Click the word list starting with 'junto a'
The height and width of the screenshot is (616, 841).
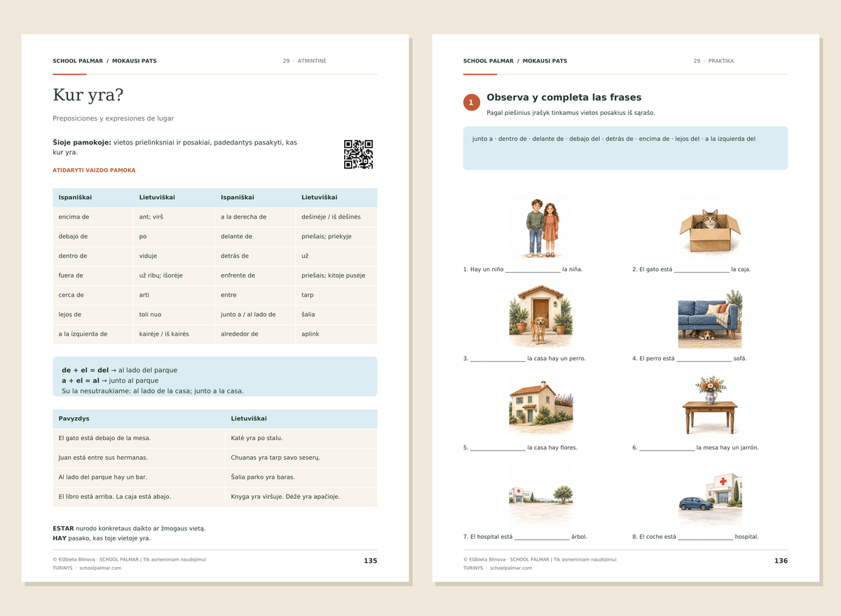614,139
